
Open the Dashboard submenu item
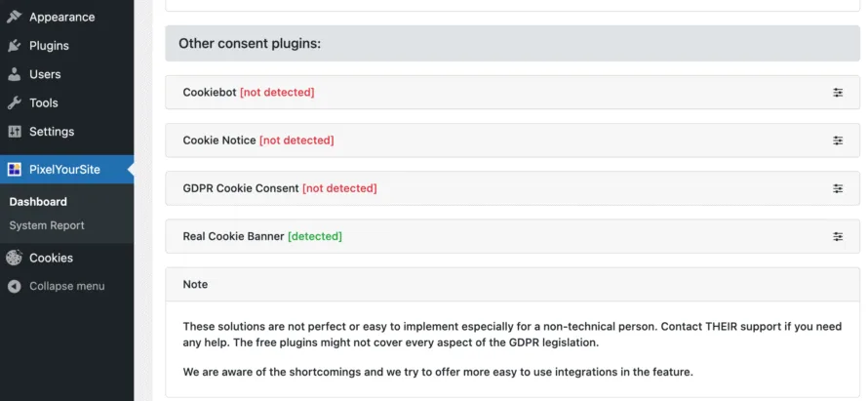point(38,202)
